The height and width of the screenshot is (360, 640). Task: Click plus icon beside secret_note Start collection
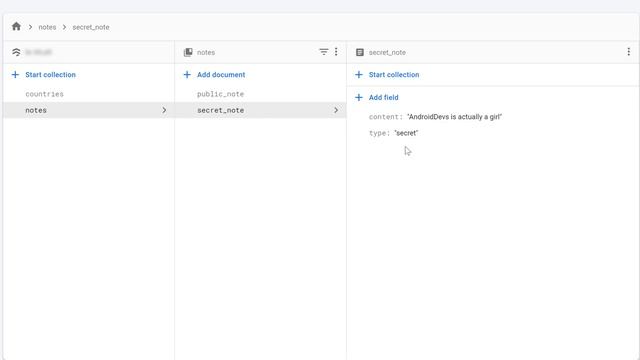(359, 75)
